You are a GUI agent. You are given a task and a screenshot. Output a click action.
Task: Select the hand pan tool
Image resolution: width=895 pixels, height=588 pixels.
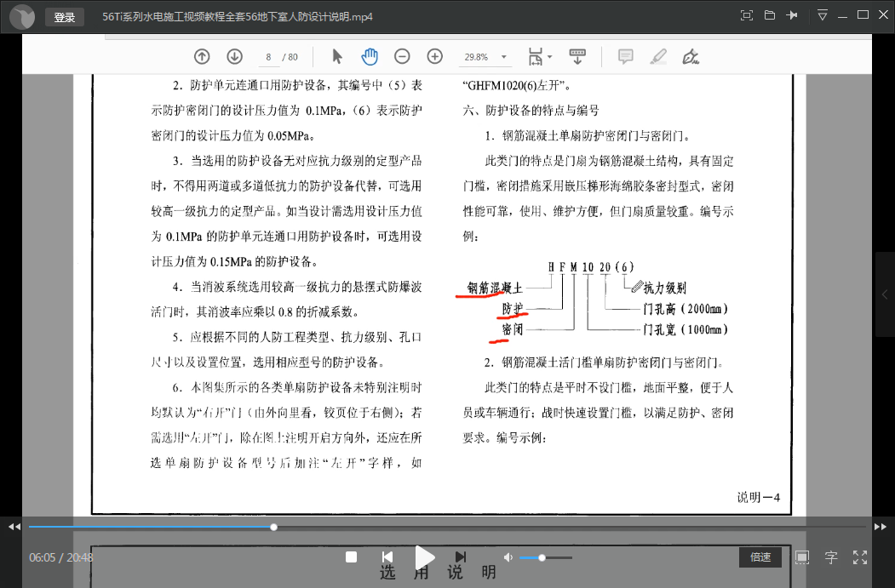[x=370, y=56]
